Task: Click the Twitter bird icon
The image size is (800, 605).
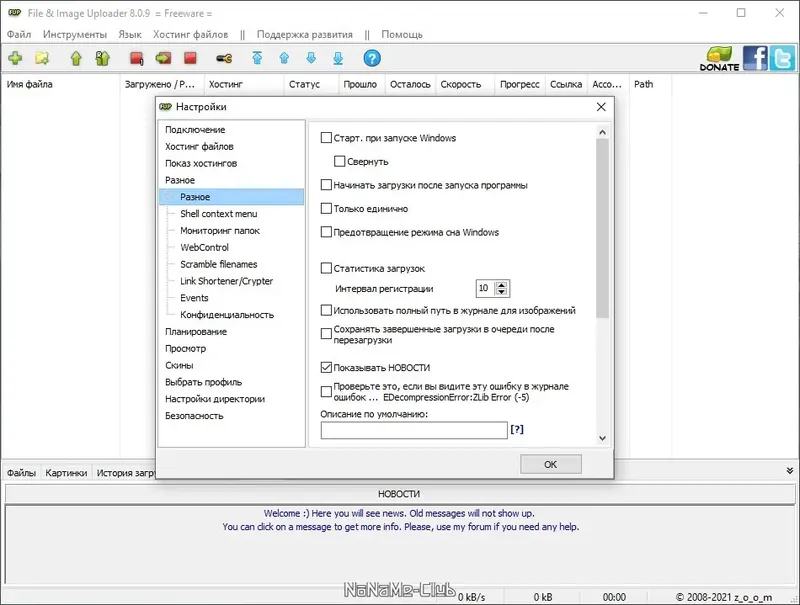Action: pyautogui.click(x=783, y=58)
